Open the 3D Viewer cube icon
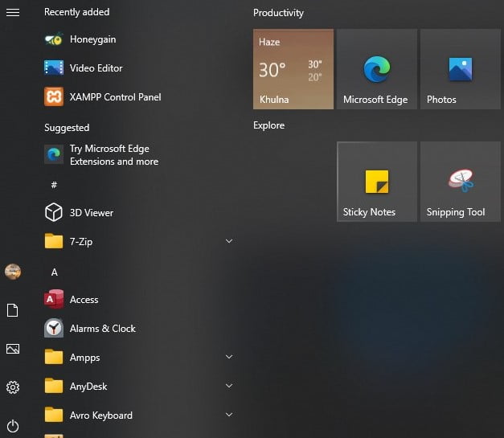This screenshot has width=504, height=438. point(54,212)
